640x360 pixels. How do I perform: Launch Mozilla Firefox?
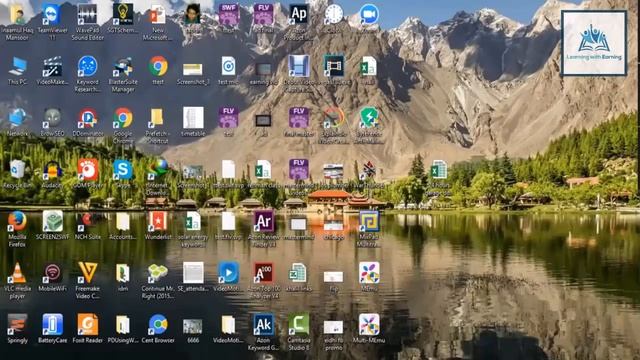pos(17,221)
